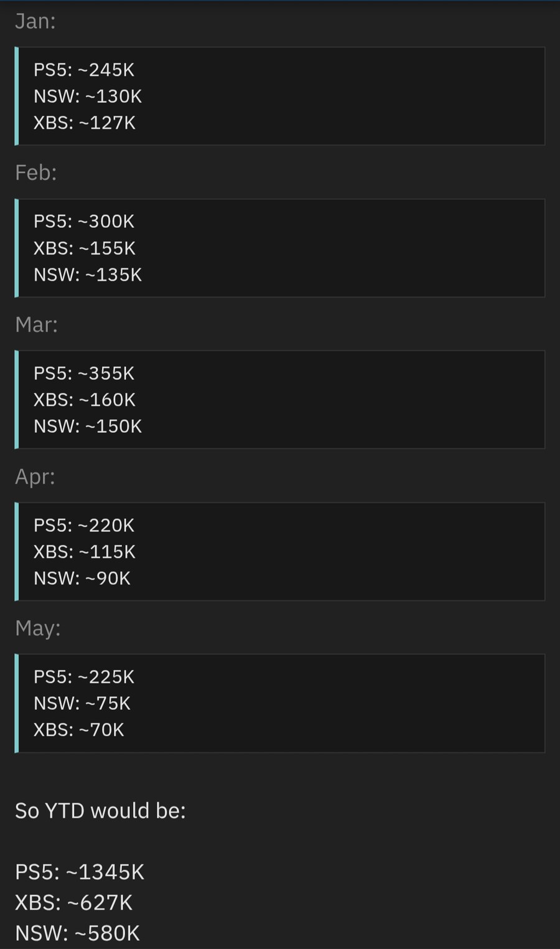
Task: Click the Feb: month heading
Action: pyautogui.click(x=36, y=172)
